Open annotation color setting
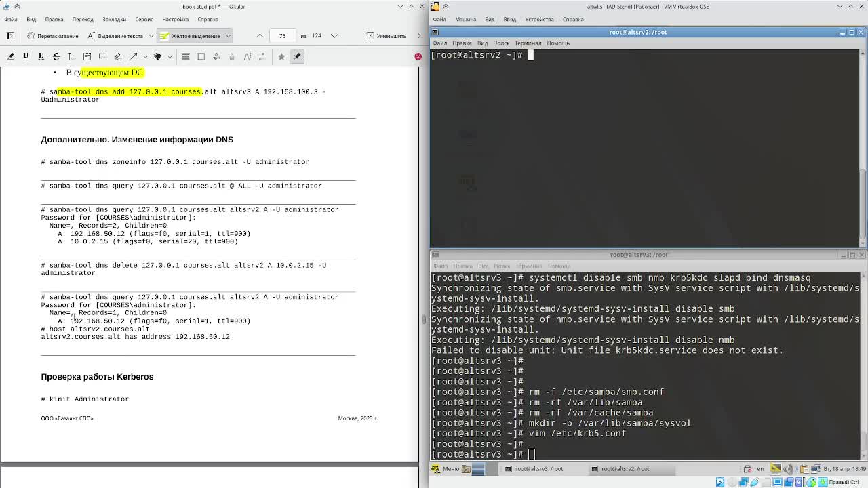This screenshot has height=488, width=868. click(201, 56)
